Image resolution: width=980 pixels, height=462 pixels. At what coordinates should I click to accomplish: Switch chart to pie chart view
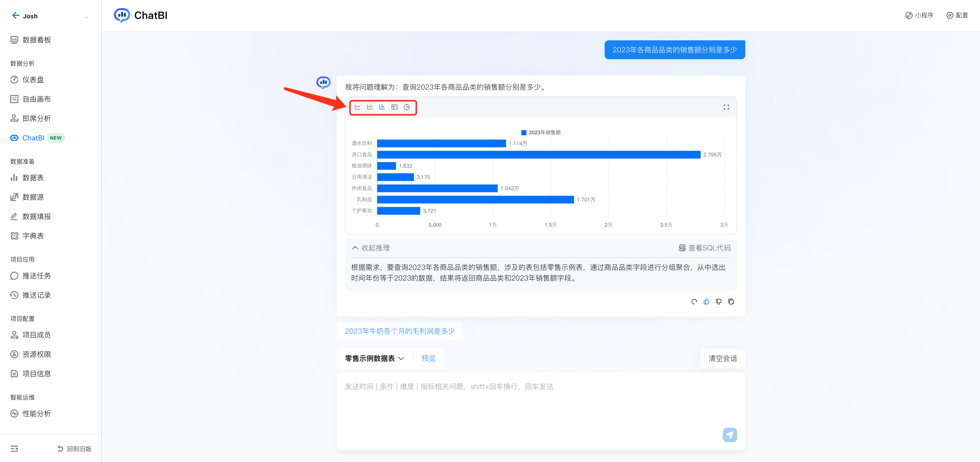(x=406, y=107)
